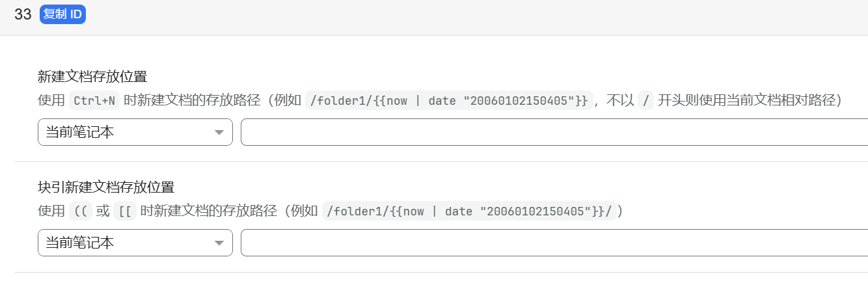Click the Ctrl+N shortcut code label
This screenshot has width=868, height=285.
tap(94, 100)
